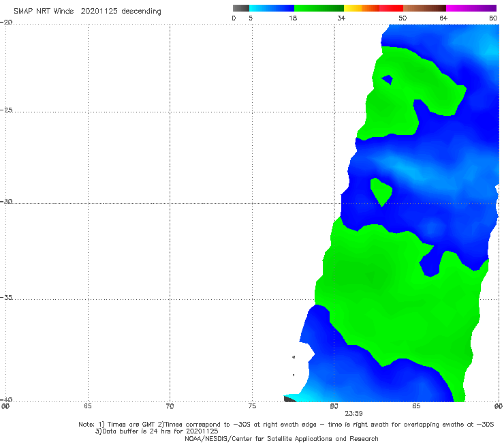Click the NOAA/NESDIS credit line
Screen dimensions: 504x443
(x=281, y=439)
